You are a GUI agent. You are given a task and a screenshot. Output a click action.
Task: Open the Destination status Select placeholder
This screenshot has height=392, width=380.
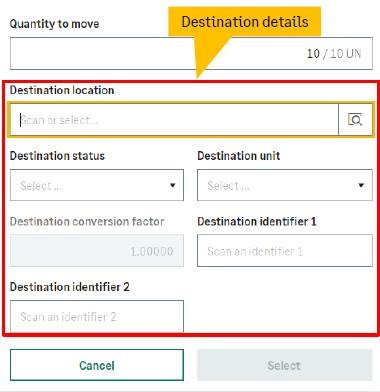pos(41,185)
